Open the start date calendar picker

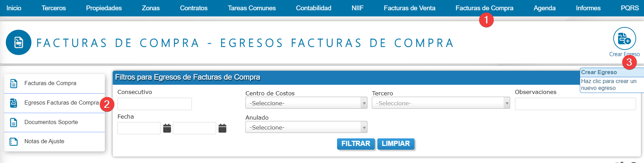click(x=167, y=128)
